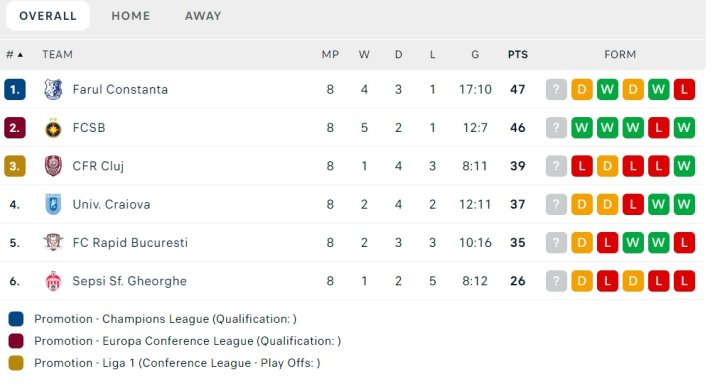Image resolution: width=715 pixels, height=386 pixels.
Task: Click the yellow rank 3 position badge
Action: (x=15, y=166)
